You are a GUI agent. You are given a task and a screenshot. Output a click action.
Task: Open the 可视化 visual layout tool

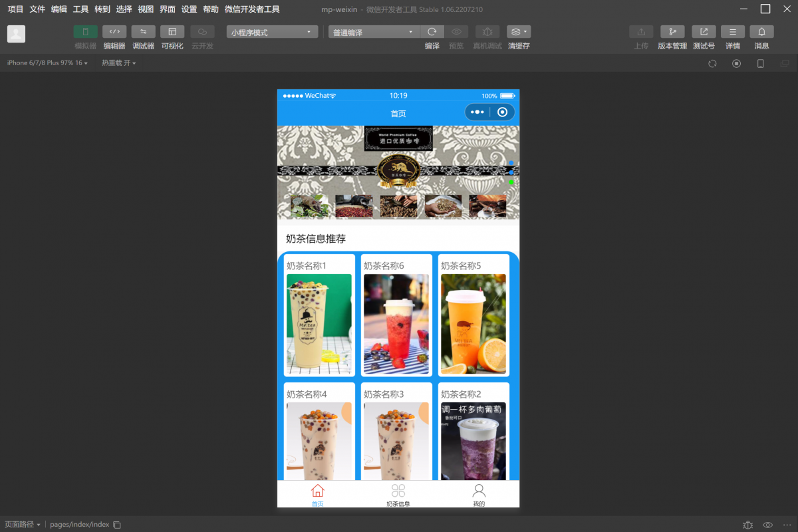(172, 32)
